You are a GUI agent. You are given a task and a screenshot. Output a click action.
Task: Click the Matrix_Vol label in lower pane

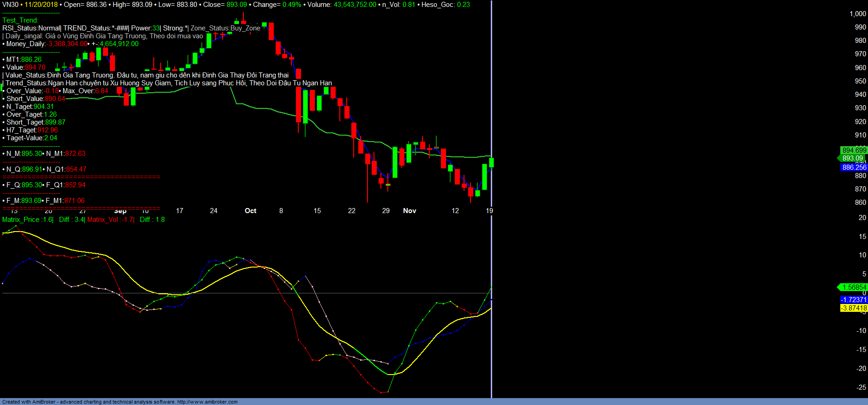[x=103, y=220]
